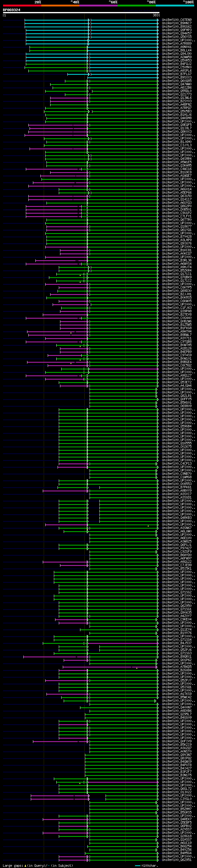Select hit UniRef100_Q63150
197x868 pixels.
coord(176,196)
